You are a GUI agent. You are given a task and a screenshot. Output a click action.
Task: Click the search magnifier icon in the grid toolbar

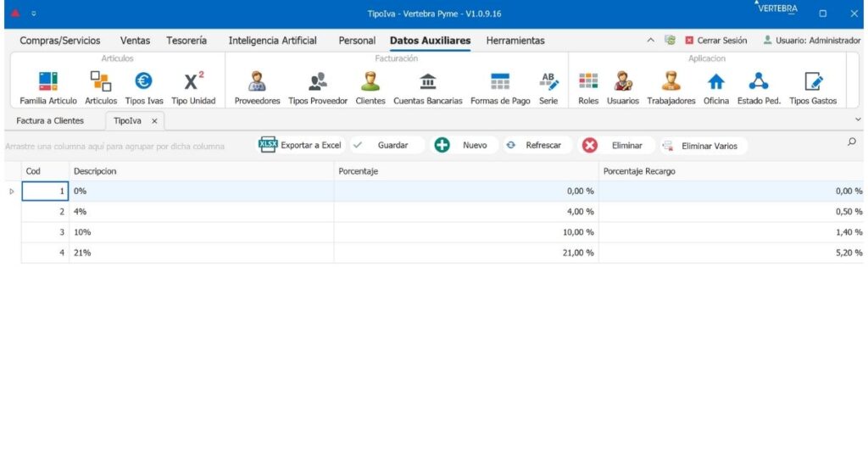tap(851, 142)
